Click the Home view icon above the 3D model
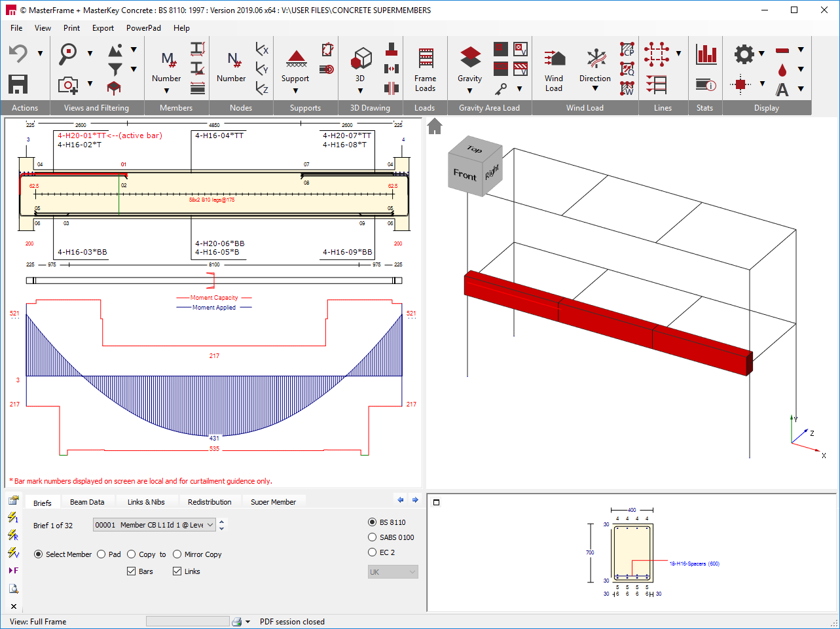The width and height of the screenshot is (840, 629). coord(435,126)
